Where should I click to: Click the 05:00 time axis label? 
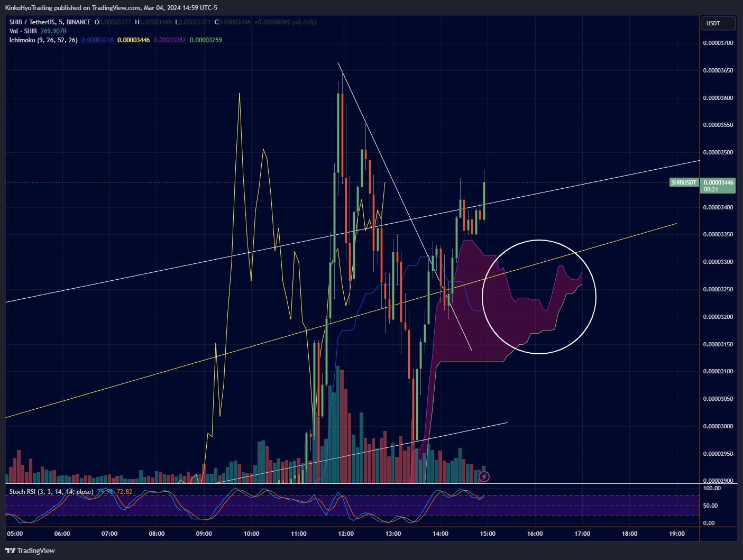15,534
